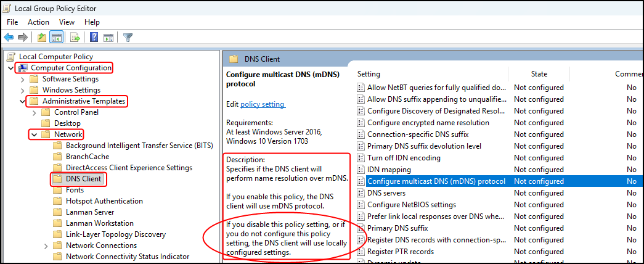This screenshot has height=264, width=644.
Task: Click the policy icon beside Primary DNS suffix
Action: coord(361,228)
